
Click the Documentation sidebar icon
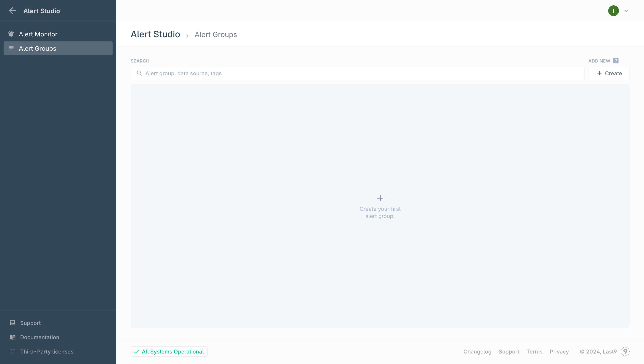pos(12,337)
